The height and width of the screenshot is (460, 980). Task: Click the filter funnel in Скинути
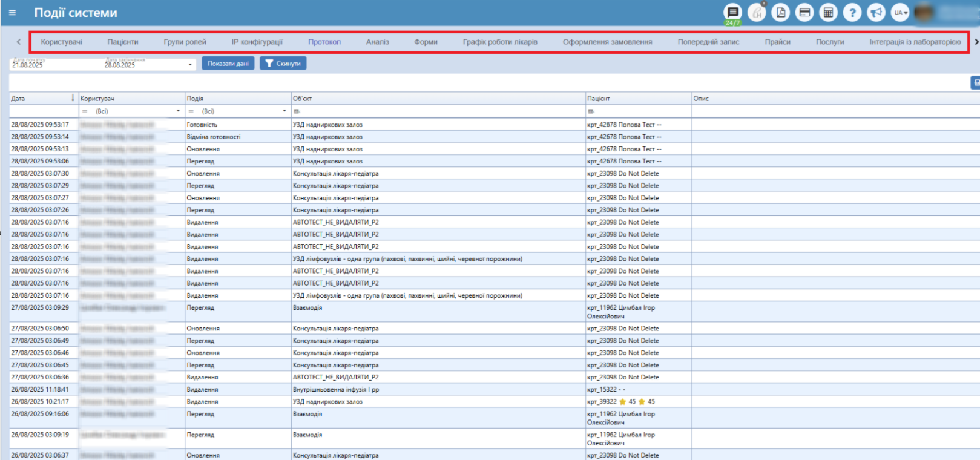pyautogui.click(x=269, y=64)
